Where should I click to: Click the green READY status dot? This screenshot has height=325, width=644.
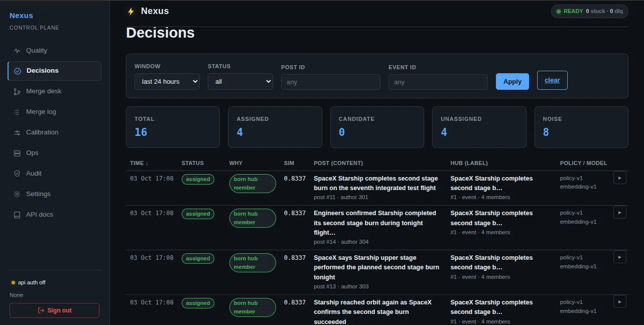[559, 11]
